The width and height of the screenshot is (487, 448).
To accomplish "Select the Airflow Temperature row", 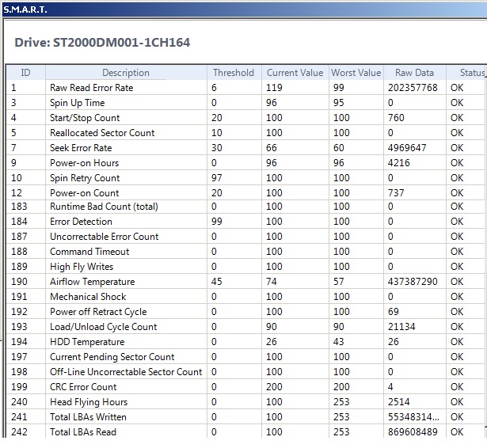I will 246,282.
